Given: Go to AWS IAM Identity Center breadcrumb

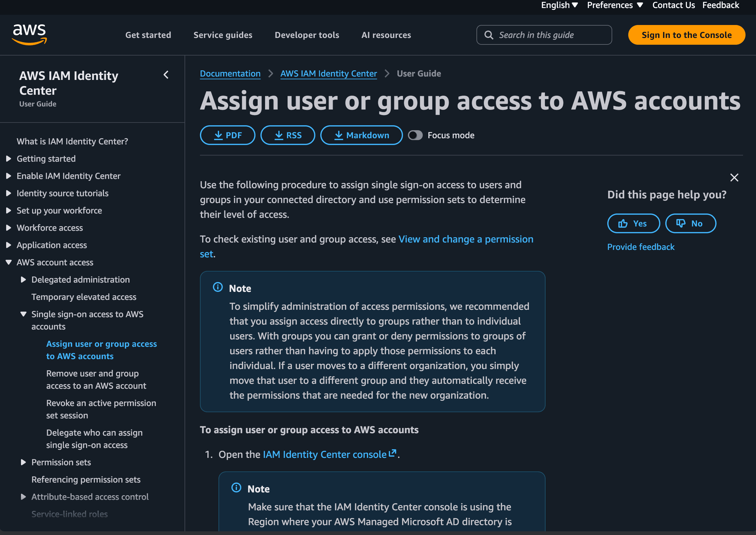Looking at the screenshot, I should click(x=328, y=73).
